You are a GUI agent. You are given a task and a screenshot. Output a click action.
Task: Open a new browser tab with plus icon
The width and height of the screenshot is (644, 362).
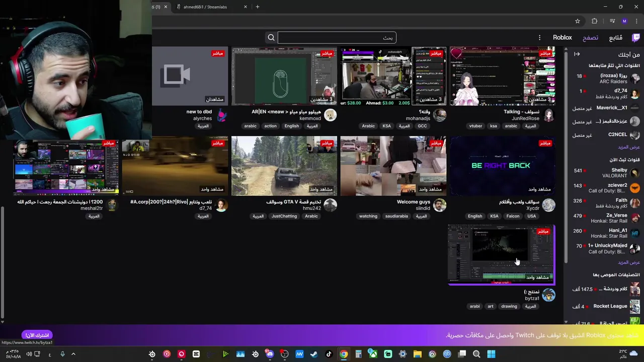[258, 7]
